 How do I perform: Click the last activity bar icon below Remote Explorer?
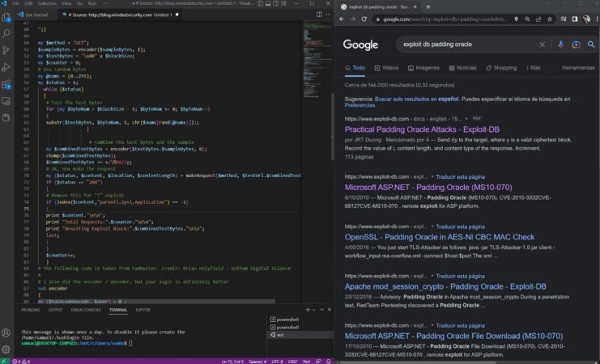coord(6,117)
